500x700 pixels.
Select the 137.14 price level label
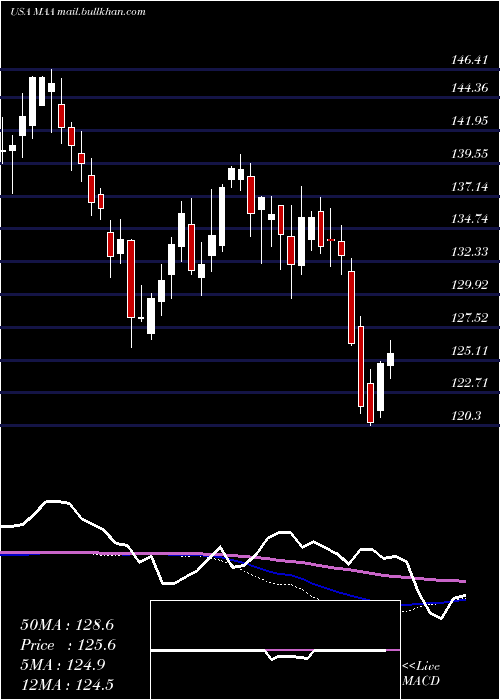point(470,186)
